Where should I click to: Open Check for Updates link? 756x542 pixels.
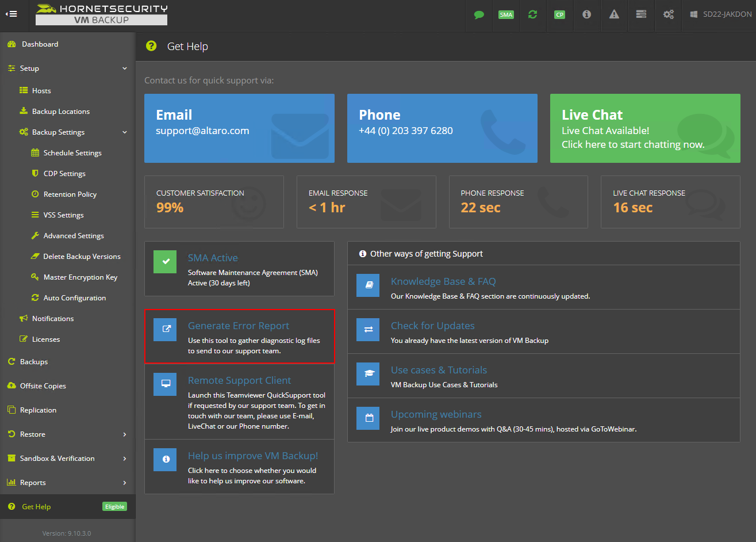pos(433,326)
